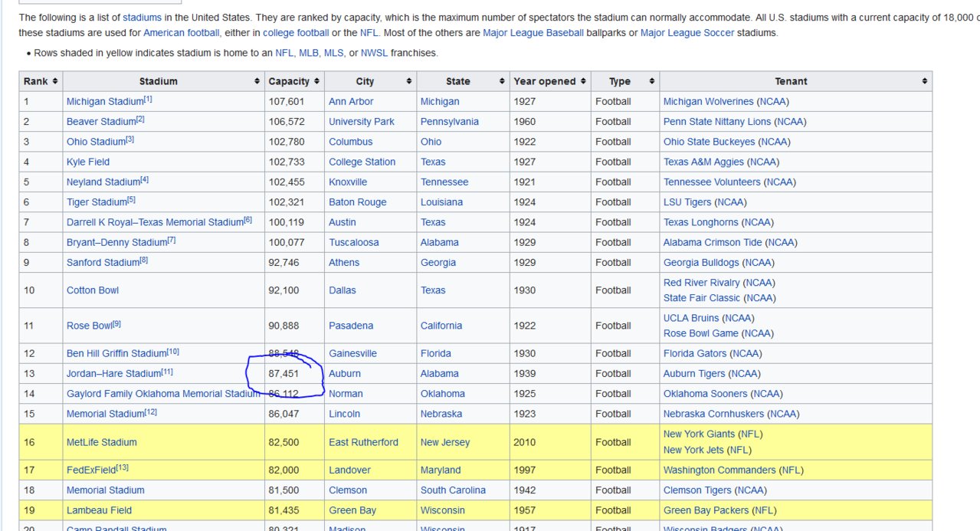
Task: Open Major League Baseball link
Action: (x=533, y=33)
